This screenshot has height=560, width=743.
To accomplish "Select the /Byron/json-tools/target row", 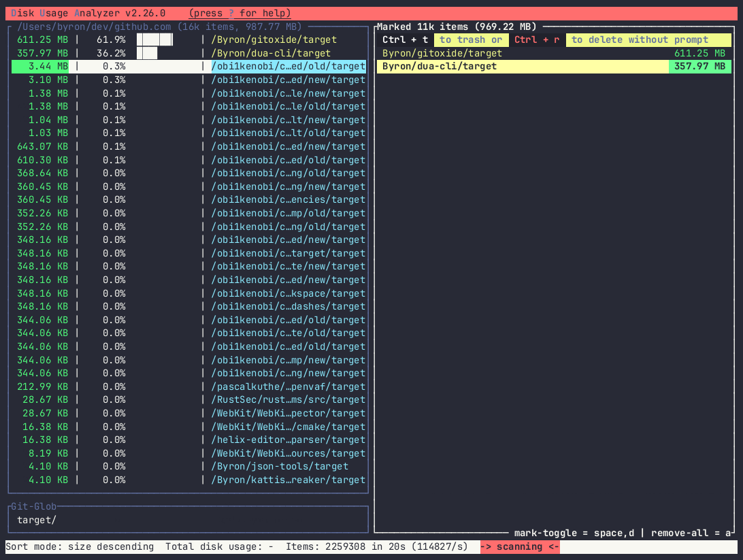I will pyautogui.click(x=280, y=467).
